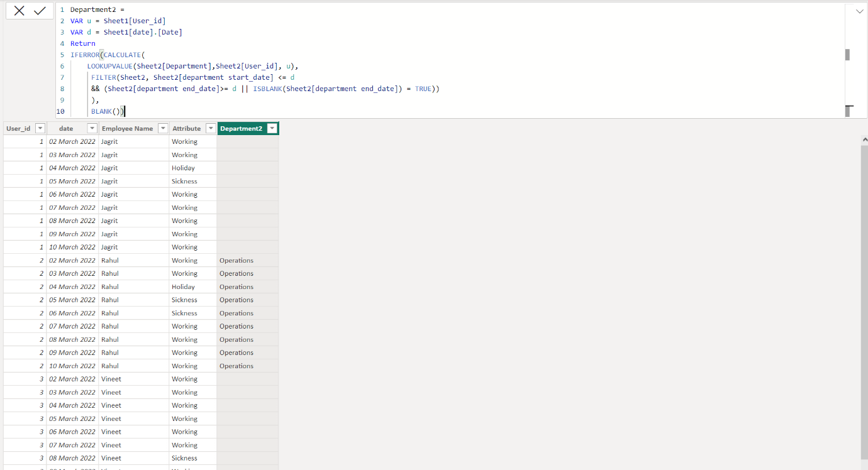
Task: Expand the formula bar with chevron
Action: tap(859, 11)
